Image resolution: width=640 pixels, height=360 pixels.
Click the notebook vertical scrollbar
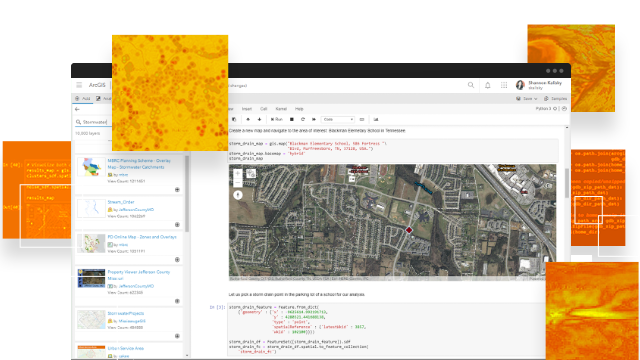[x=567, y=183]
